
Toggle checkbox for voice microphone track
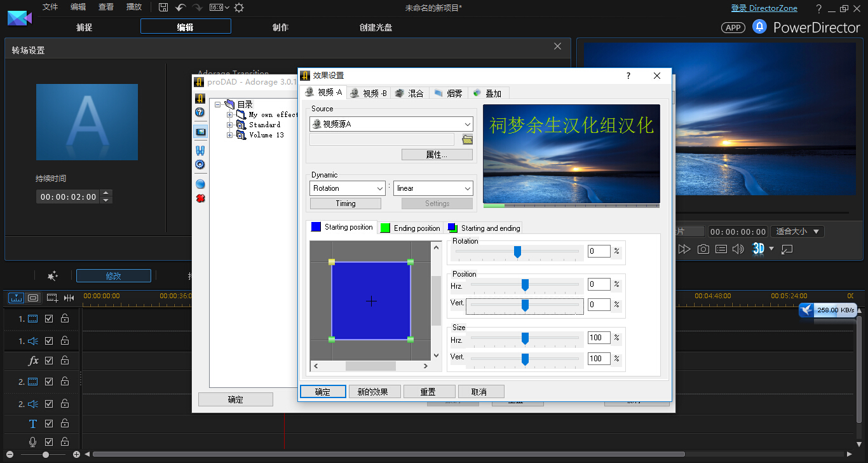49,442
